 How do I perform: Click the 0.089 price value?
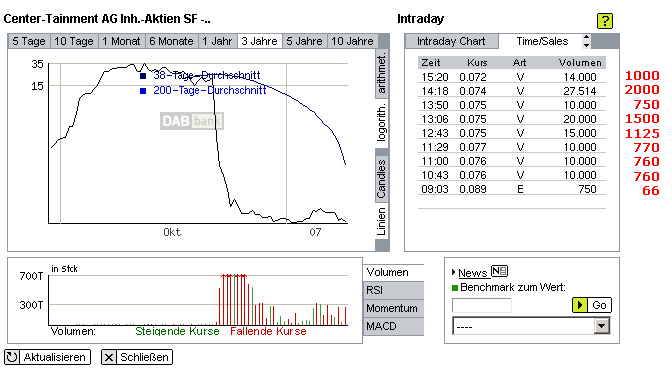pos(473,190)
